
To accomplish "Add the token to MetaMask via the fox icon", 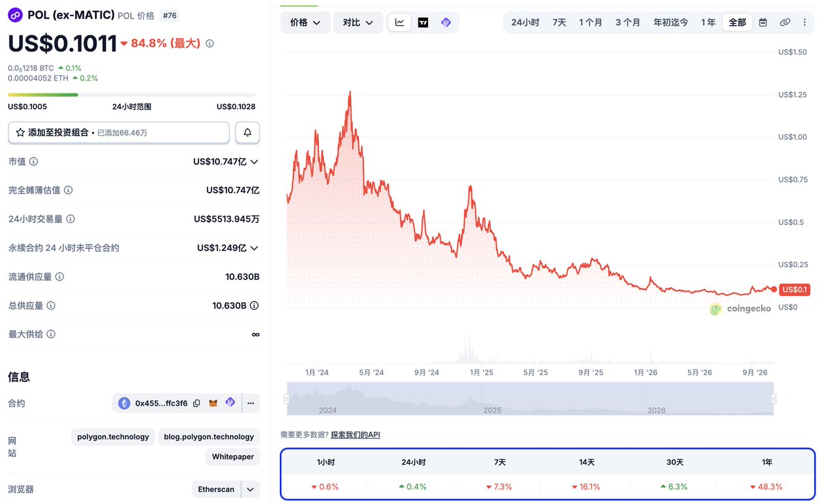I will pos(213,403).
